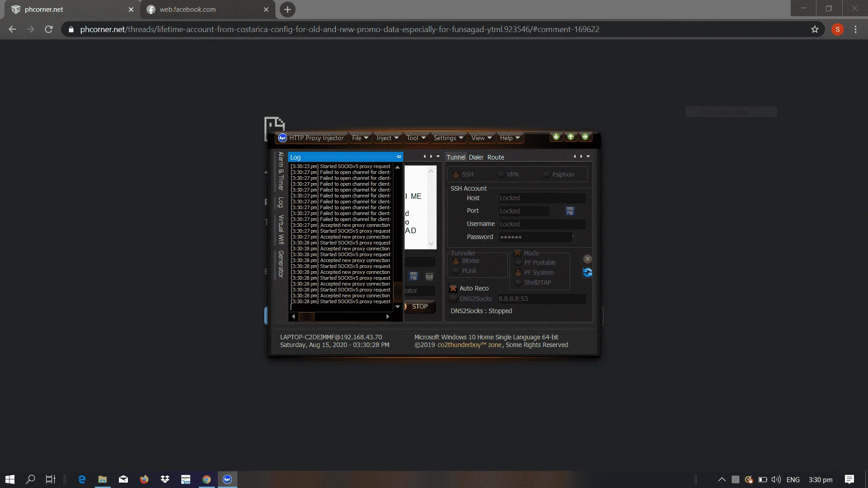The height and width of the screenshot is (488, 868).
Task: Click the green right-arrow icon in title bar
Action: click(585, 136)
